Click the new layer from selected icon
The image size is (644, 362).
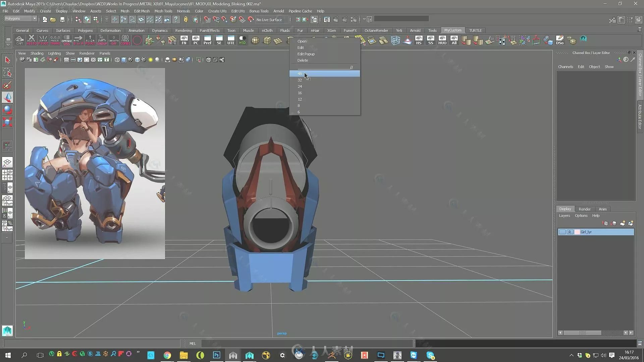point(631,223)
